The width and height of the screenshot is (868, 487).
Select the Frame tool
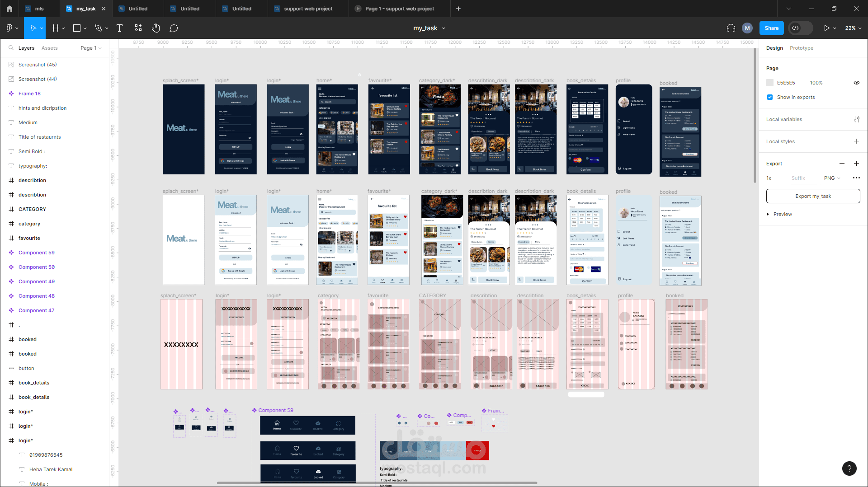point(56,28)
